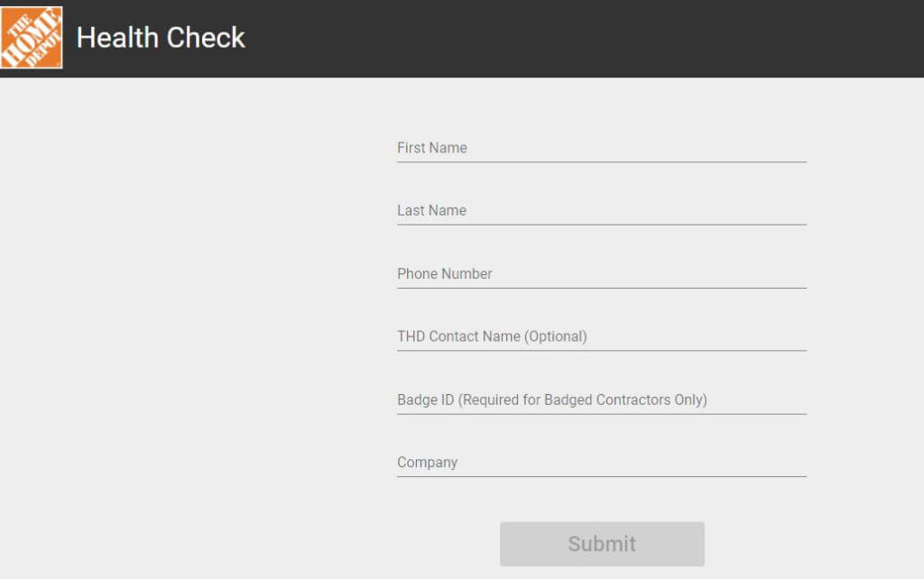
Task: Click the Submit button
Action: tap(602, 544)
